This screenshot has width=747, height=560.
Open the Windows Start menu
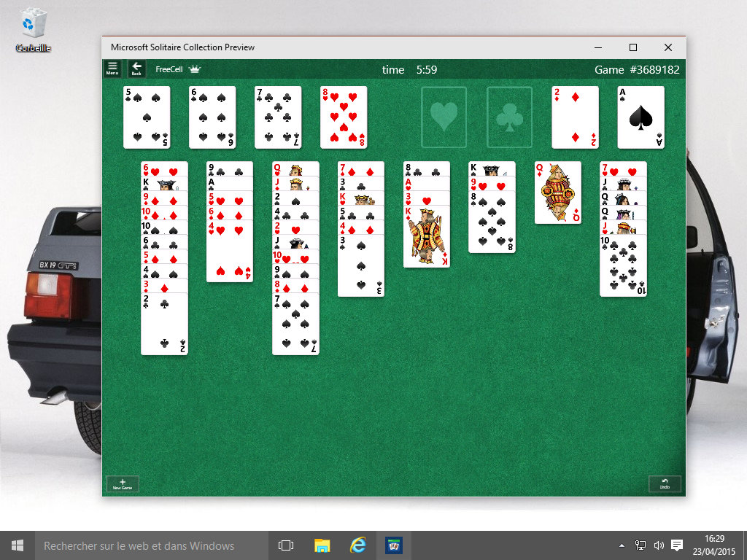[18, 545]
